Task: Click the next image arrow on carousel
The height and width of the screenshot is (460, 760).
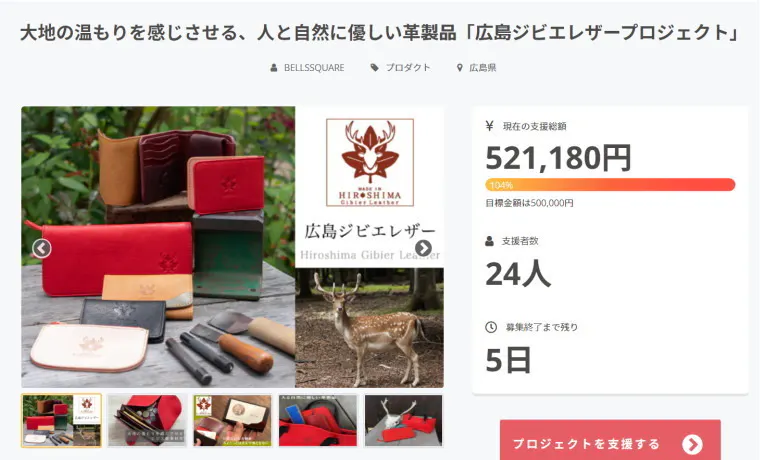Action: tap(423, 248)
